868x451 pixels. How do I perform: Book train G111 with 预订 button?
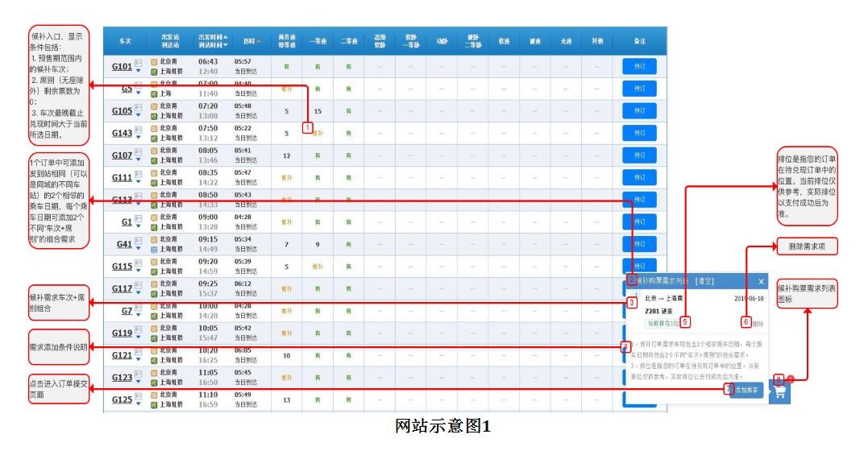(639, 177)
